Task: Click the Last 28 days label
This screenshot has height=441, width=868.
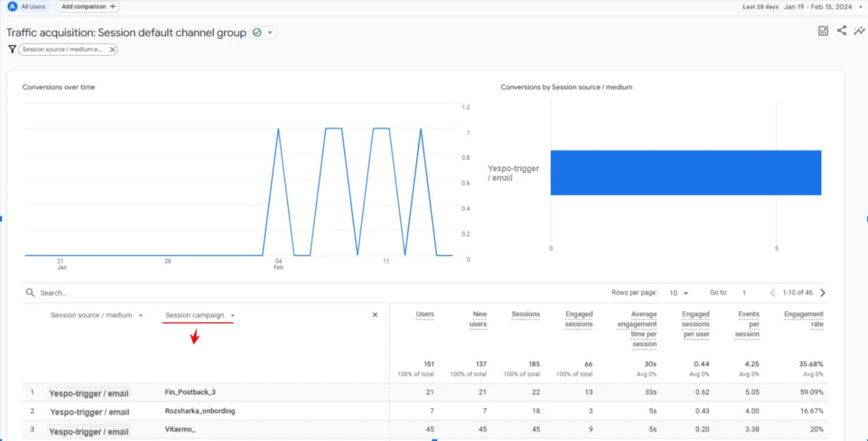Action: (760, 7)
